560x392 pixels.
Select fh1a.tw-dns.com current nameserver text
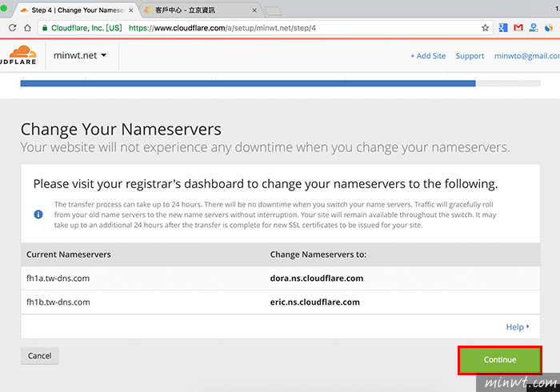[58, 278]
